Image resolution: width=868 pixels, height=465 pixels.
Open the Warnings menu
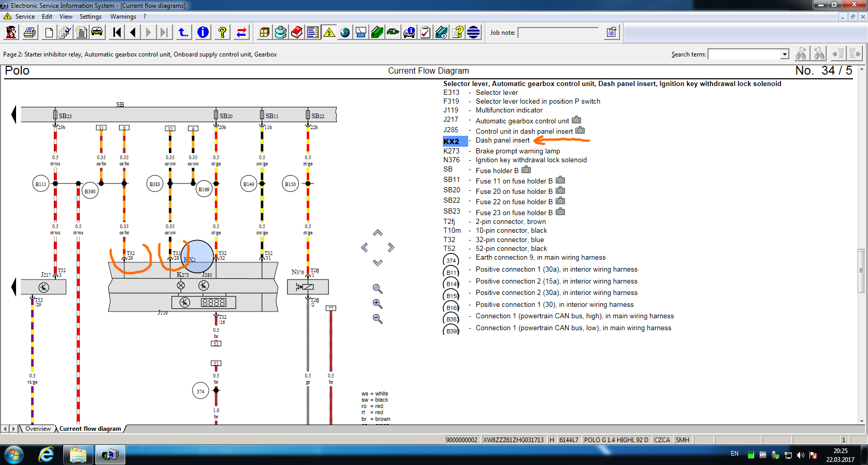pos(123,17)
